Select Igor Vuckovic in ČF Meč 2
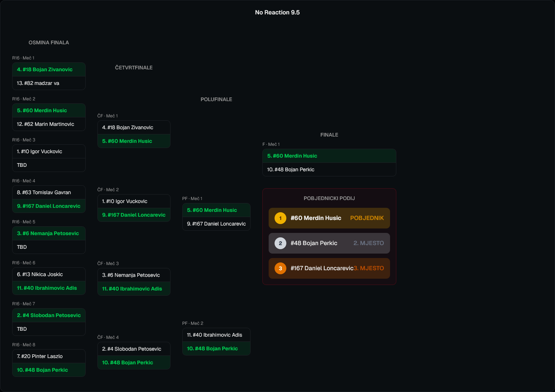The image size is (555, 392). coord(125,201)
